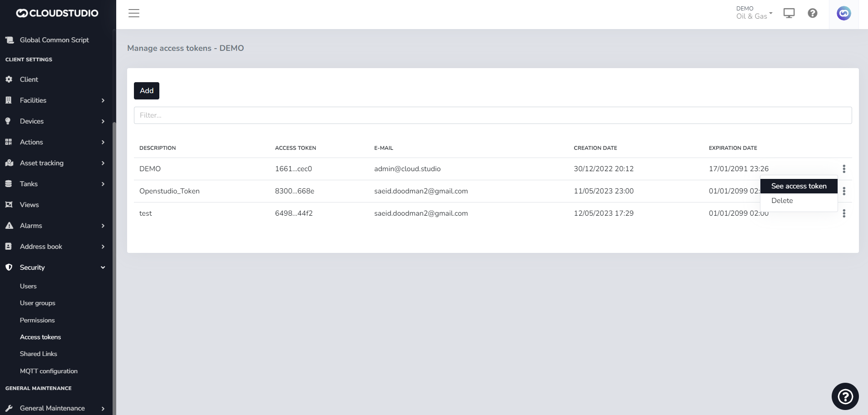Click the hamburger menu icon
Image resolution: width=868 pixels, height=415 pixels.
coord(133,13)
